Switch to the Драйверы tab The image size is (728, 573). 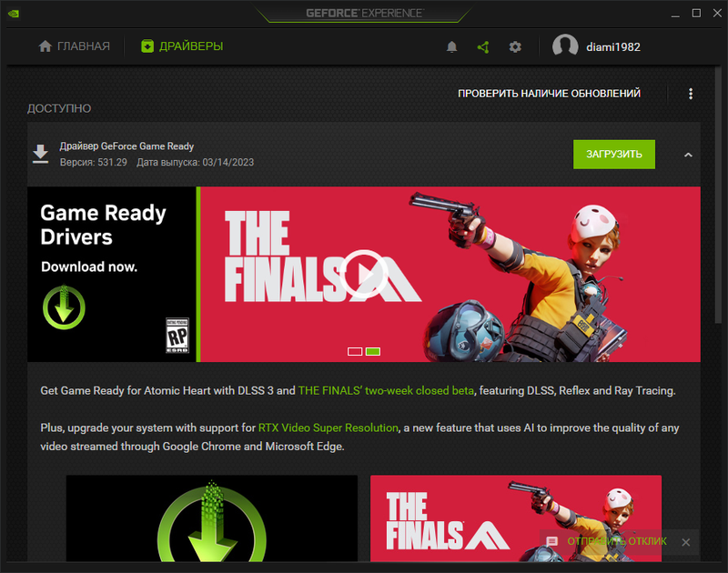click(182, 46)
